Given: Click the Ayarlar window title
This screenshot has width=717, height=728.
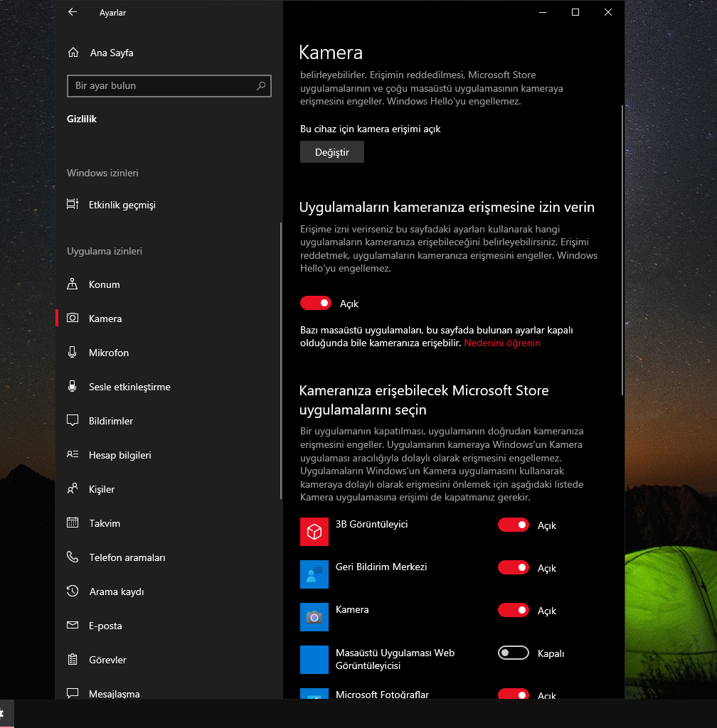Looking at the screenshot, I should tap(112, 13).
